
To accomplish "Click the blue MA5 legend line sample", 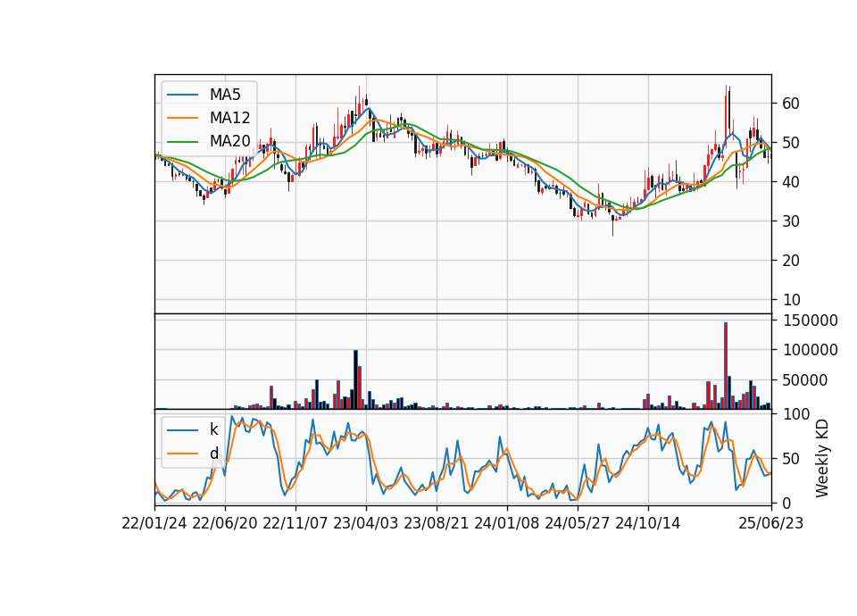I will click(x=182, y=95).
